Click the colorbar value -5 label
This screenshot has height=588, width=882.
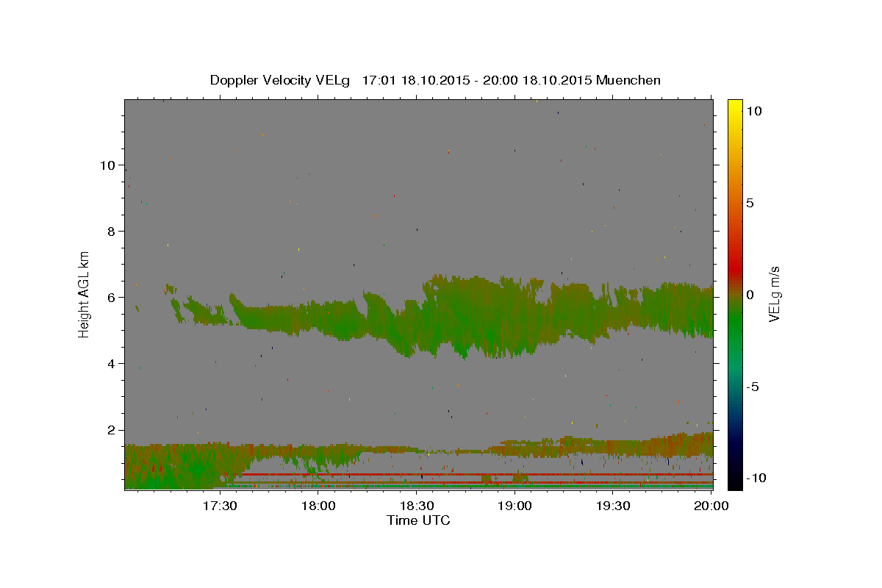coord(753,387)
